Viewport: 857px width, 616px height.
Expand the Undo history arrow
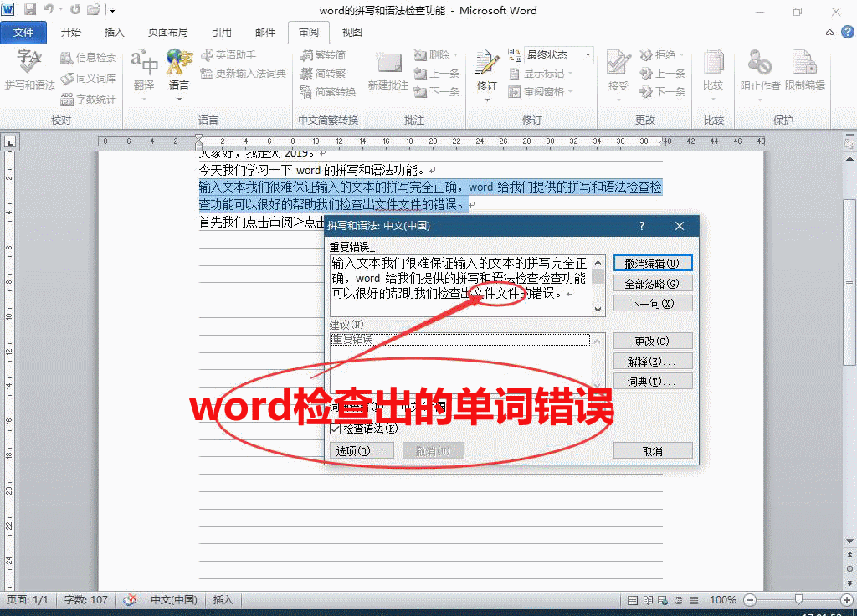pos(60,9)
